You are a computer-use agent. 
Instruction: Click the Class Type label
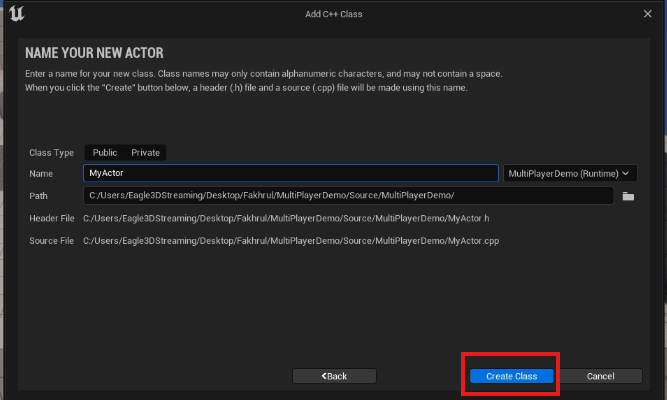[52, 152]
